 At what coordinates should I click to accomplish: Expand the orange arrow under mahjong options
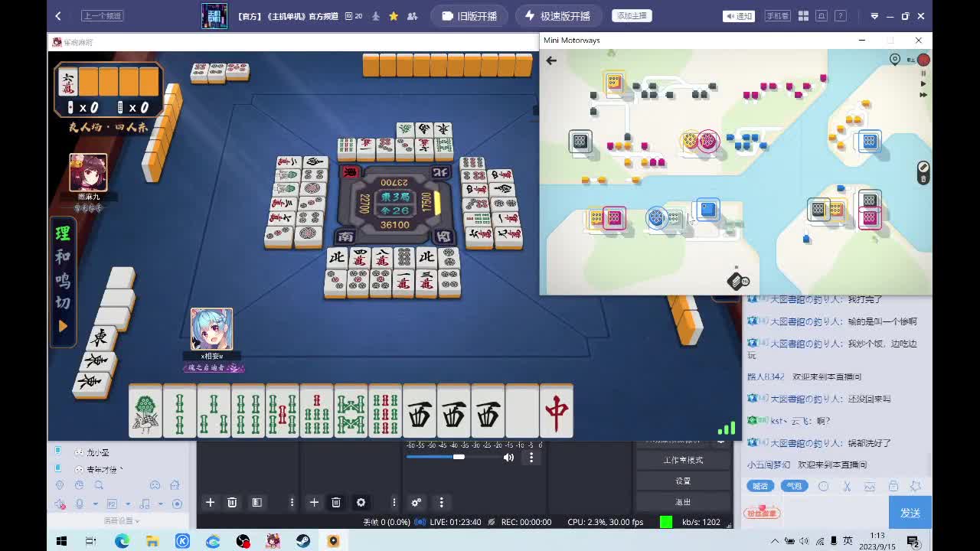(63, 326)
